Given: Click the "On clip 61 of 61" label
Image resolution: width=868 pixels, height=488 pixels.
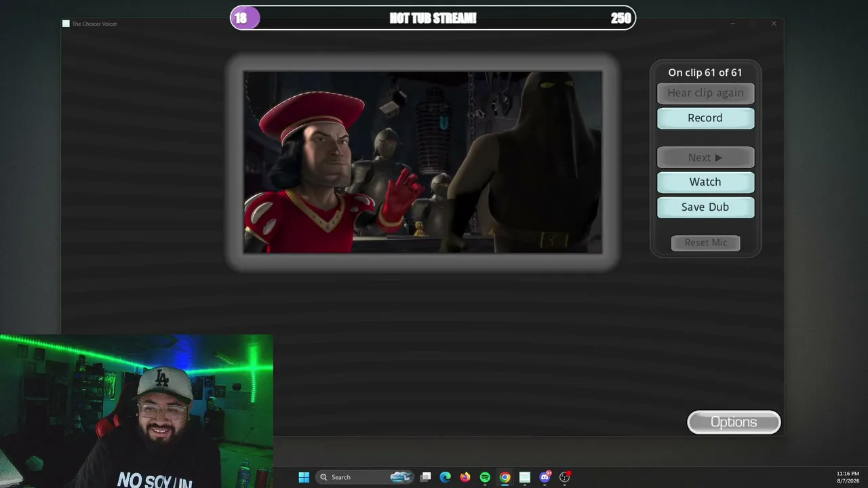Looking at the screenshot, I should (x=705, y=73).
